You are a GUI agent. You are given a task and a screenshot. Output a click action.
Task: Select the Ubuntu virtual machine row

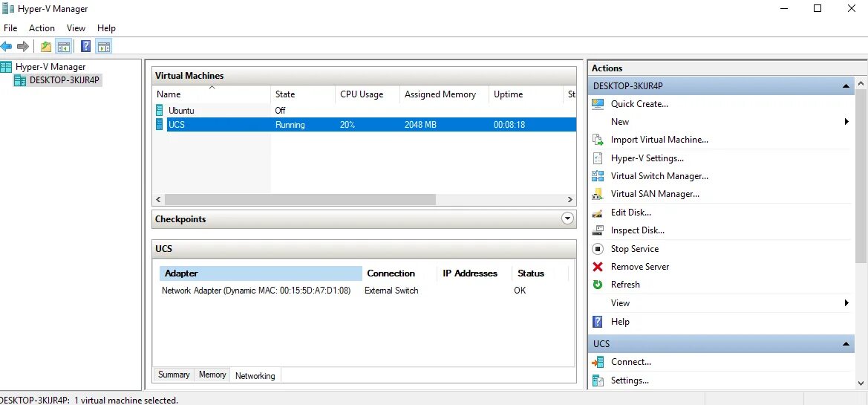coord(365,110)
